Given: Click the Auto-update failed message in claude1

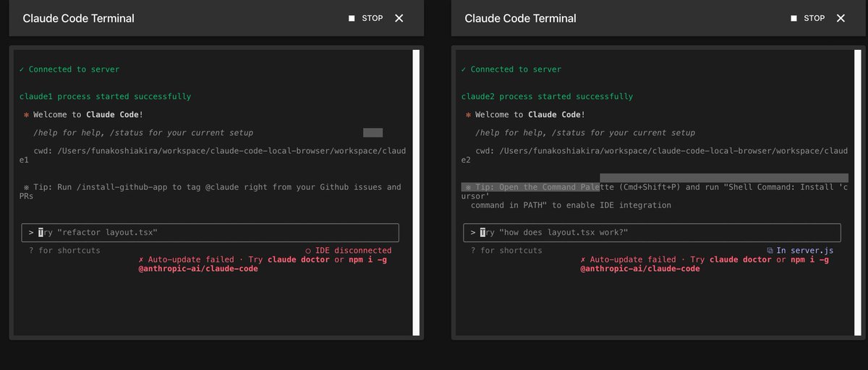Looking at the screenshot, I should pos(263,264).
